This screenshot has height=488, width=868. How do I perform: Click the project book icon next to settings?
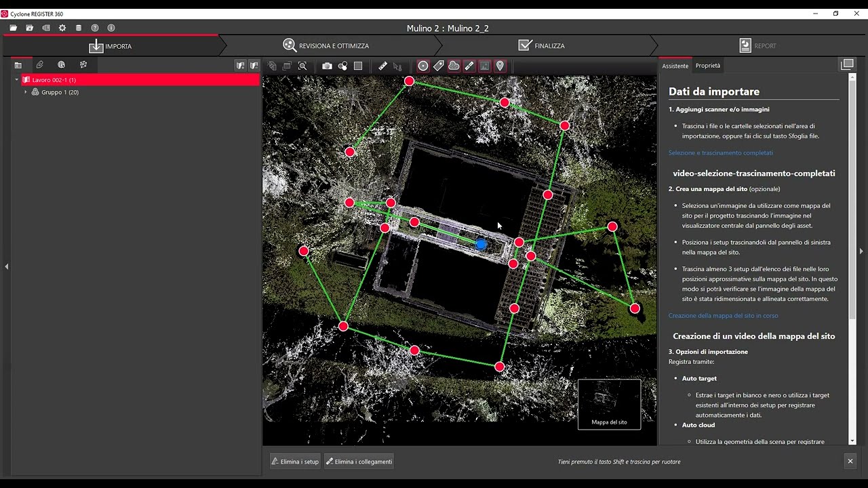coord(46,28)
